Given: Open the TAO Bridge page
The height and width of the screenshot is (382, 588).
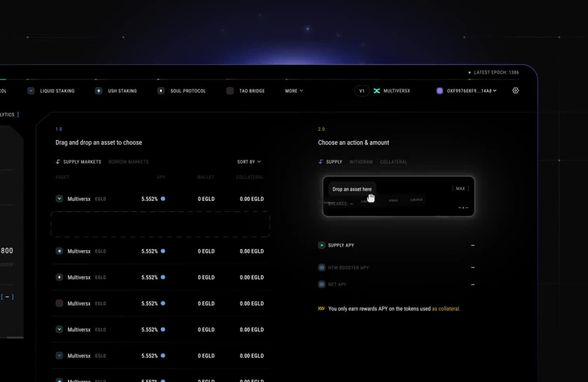Looking at the screenshot, I should [252, 91].
